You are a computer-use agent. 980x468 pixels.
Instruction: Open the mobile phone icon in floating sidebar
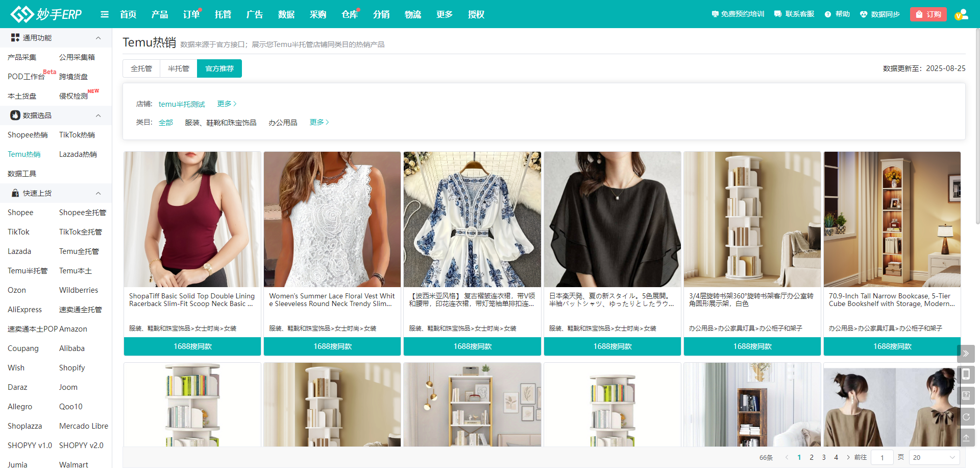[x=966, y=375]
